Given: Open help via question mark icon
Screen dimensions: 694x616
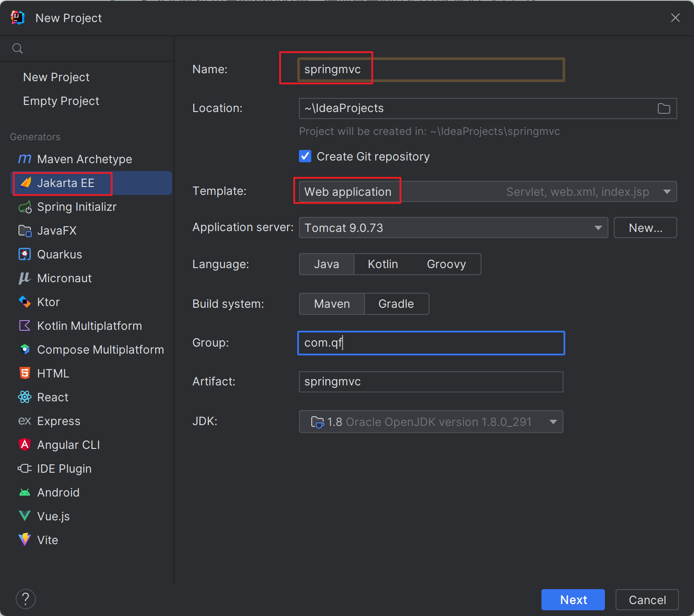Looking at the screenshot, I should pos(26,599).
